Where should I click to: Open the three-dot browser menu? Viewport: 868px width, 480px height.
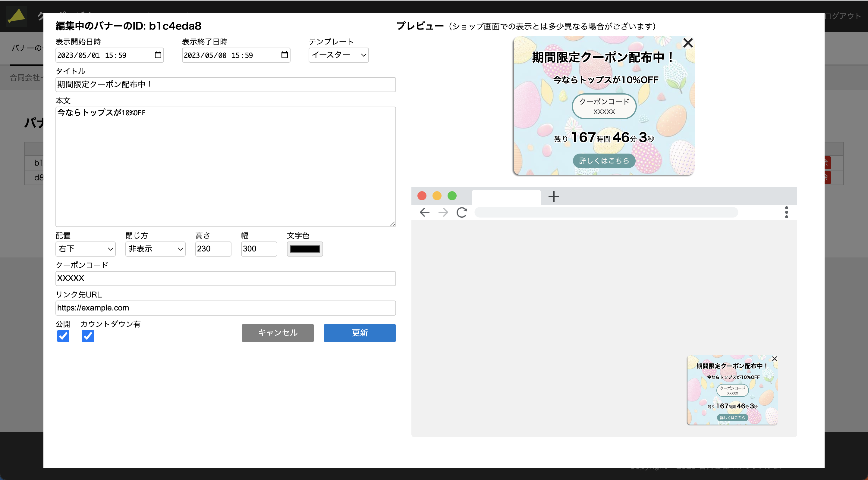pyautogui.click(x=787, y=212)
